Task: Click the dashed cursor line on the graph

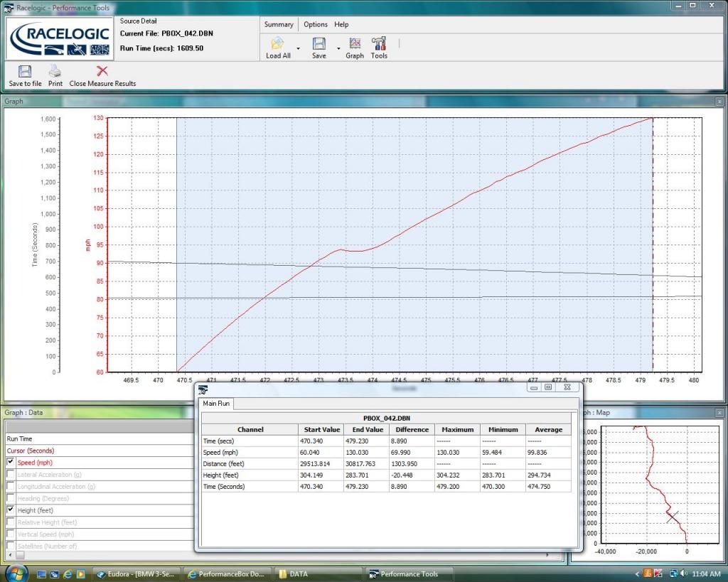Action: [x=653, y=244]
